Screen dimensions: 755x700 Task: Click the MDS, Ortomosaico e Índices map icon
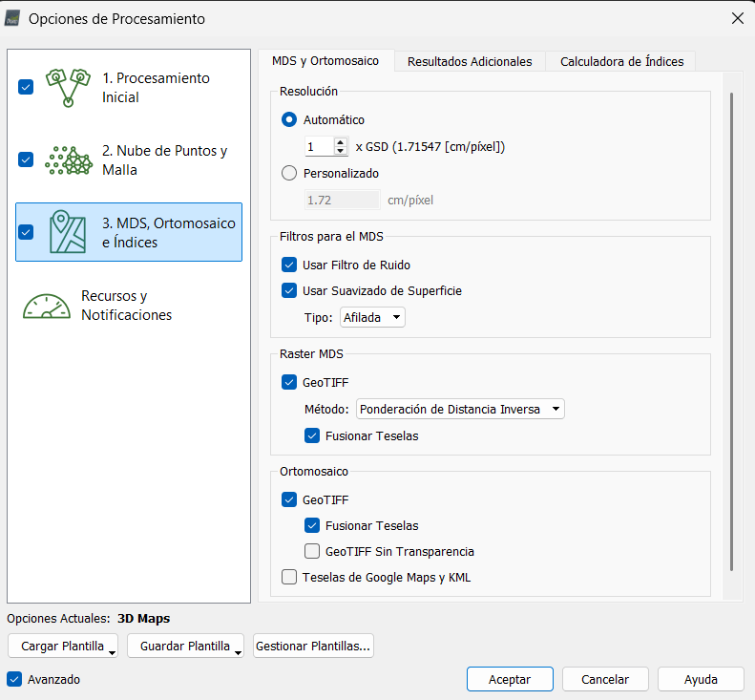68,232
